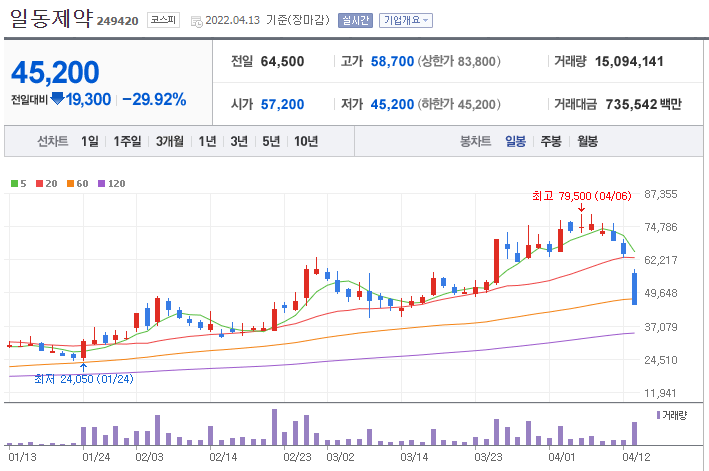Select the 1일 line chart tab
This screenshot has height=471, width=709.
90,141
